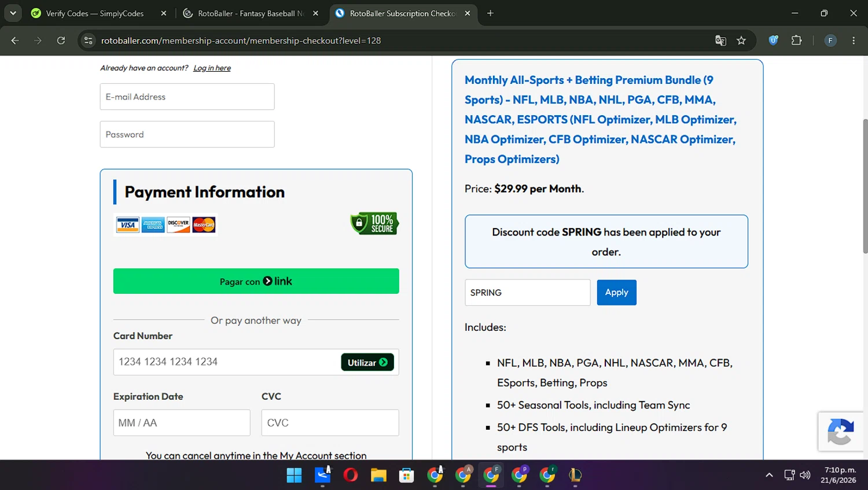Open the clock showing 7:10 p.m.

840,475
